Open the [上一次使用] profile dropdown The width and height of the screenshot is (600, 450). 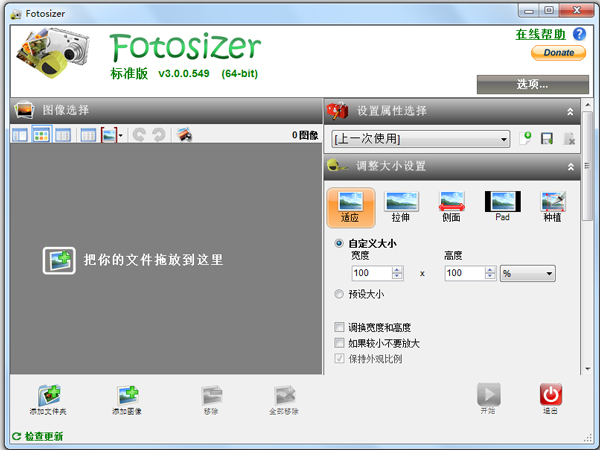coord(421,139)
